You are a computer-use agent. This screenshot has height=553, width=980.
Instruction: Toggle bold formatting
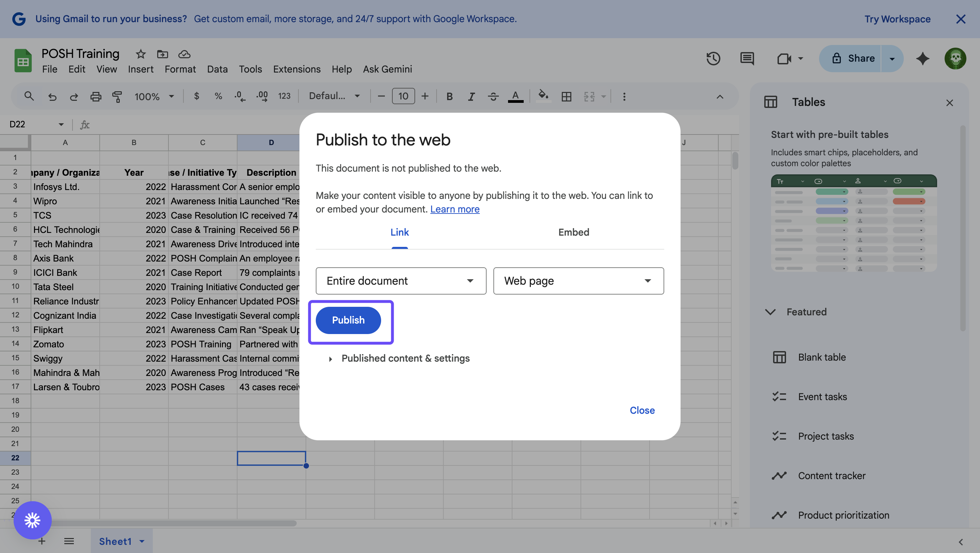pyautogui.click(x=449, y=96)
